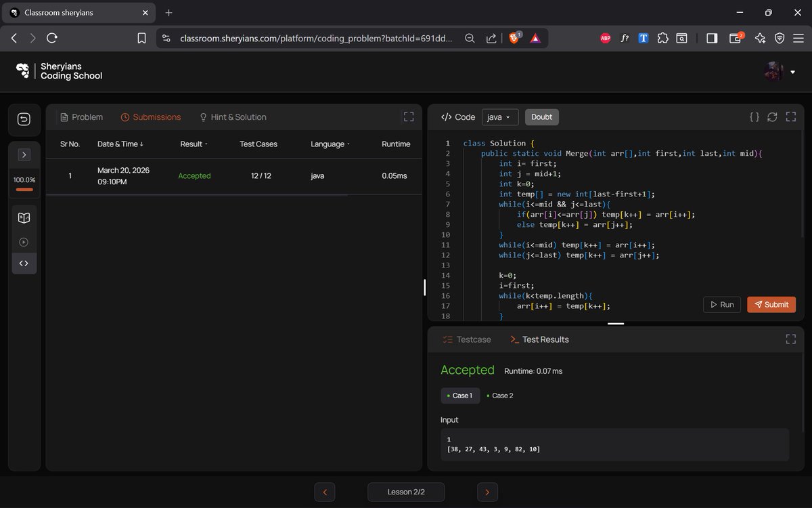Expand the code editor to fullscreen

[x=790, y=117]
